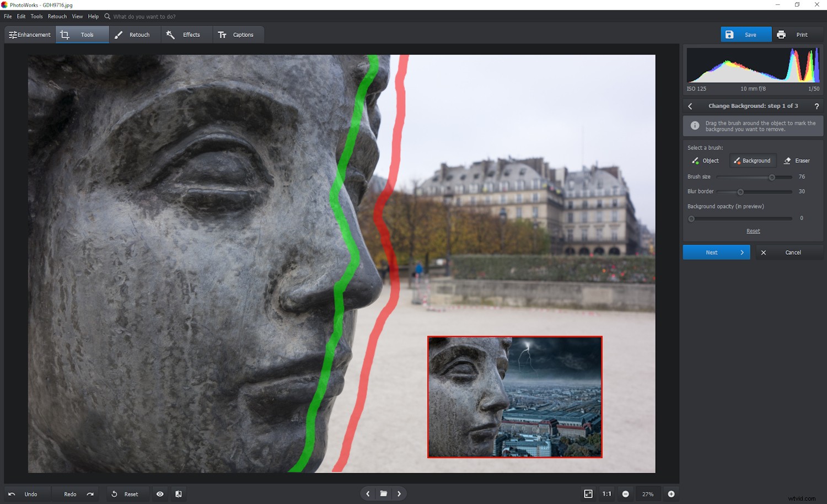Screen dimensions: 827x504
Task: Open the Effects tab
Action: [x=186, y=34]
